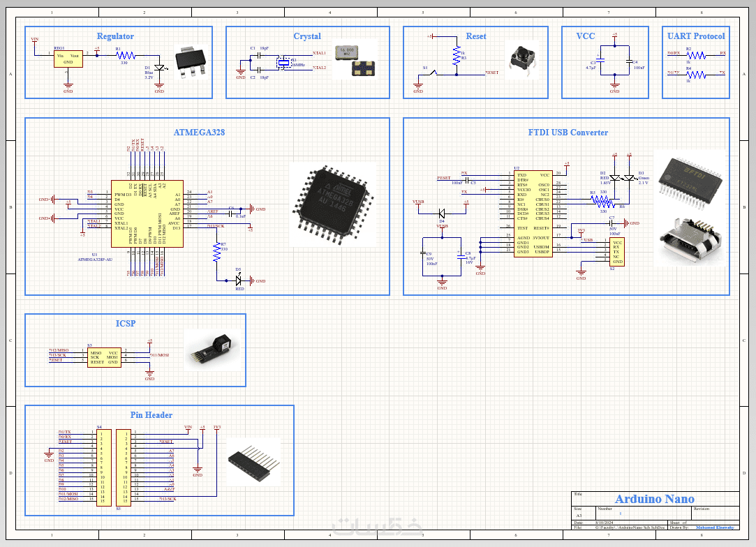Click the FTDI chip photo
Screen dimensions: 756x547
tap(690, 183)
